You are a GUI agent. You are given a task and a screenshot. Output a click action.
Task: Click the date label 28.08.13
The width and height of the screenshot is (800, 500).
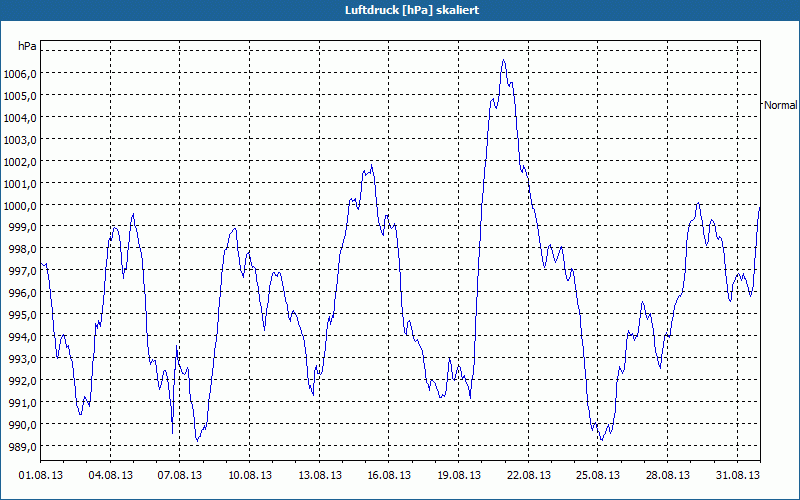tap(667, 475)
